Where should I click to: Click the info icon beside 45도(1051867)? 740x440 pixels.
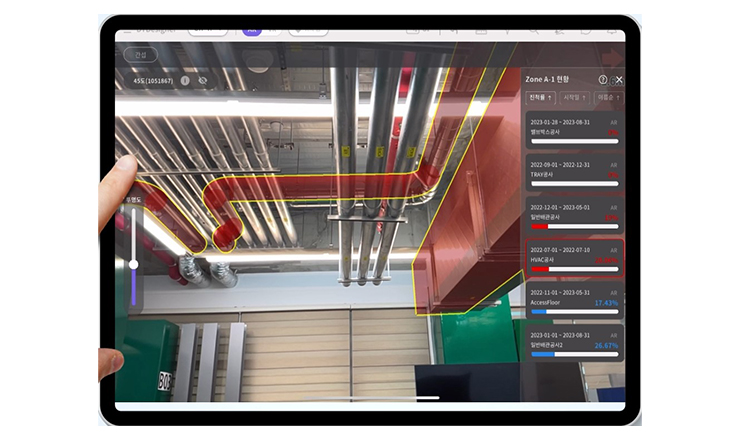point(185,80)
